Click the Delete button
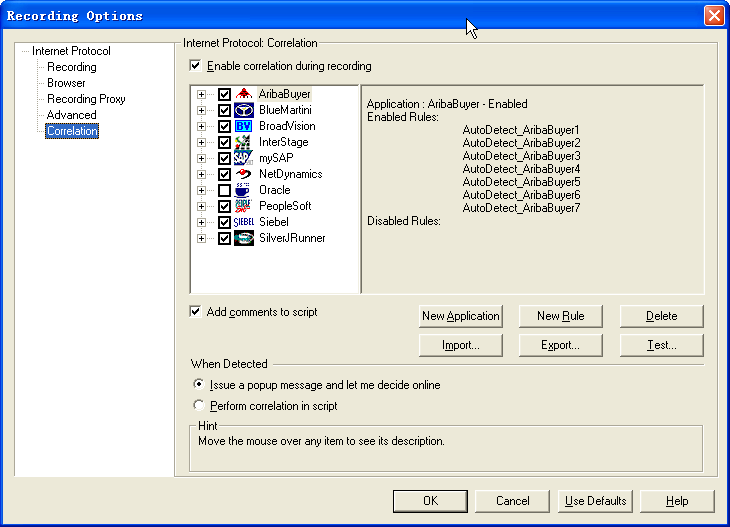Viewport: 730px width, 527px height. point(662,316)
